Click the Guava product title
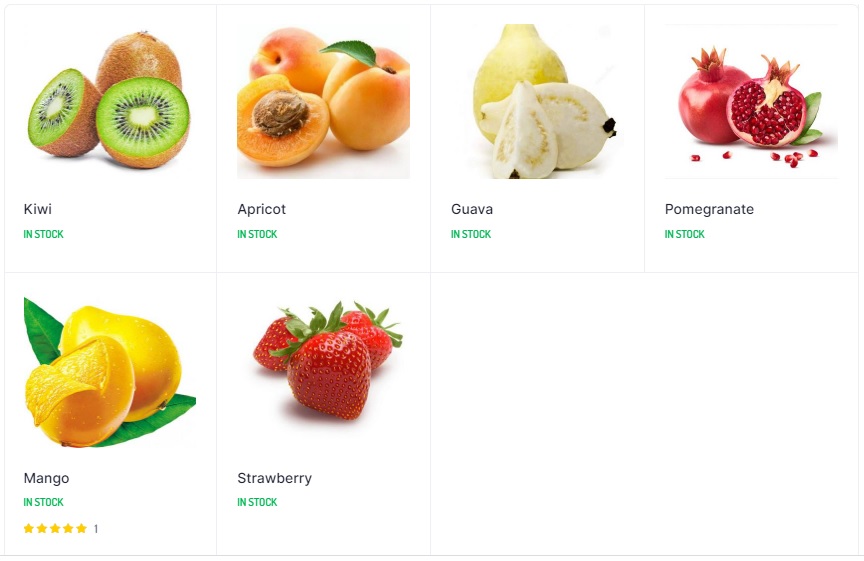864x561 pixels. tap(472, 209)
